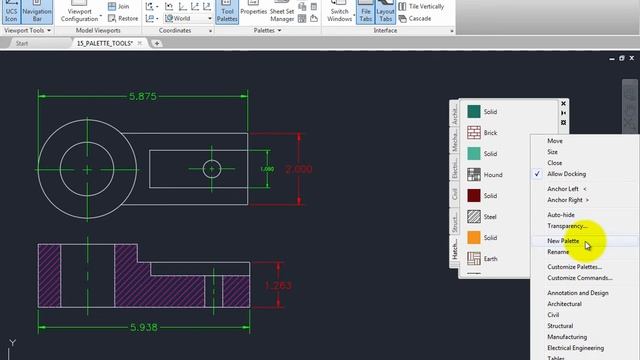Open the World named UCS combo box
The width and height of the screenshot is (640, 360).
(x=188, y=18)
